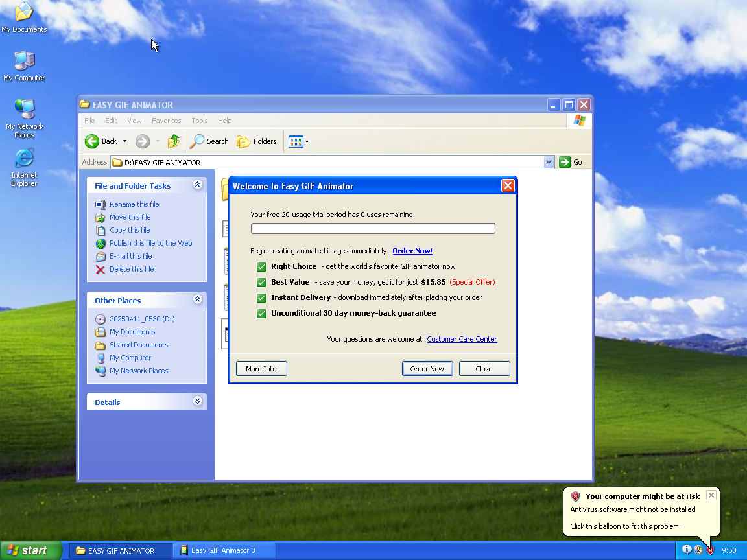The width and height of the screenshot is (747, 560).
Task: Click Move this file icon
Action: point(100,217)
